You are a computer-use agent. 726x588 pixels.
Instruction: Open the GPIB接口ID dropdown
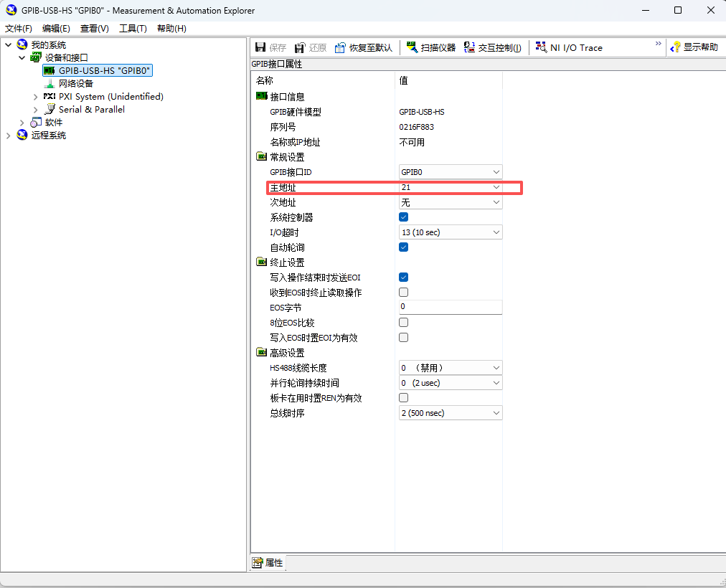(451, 172)
